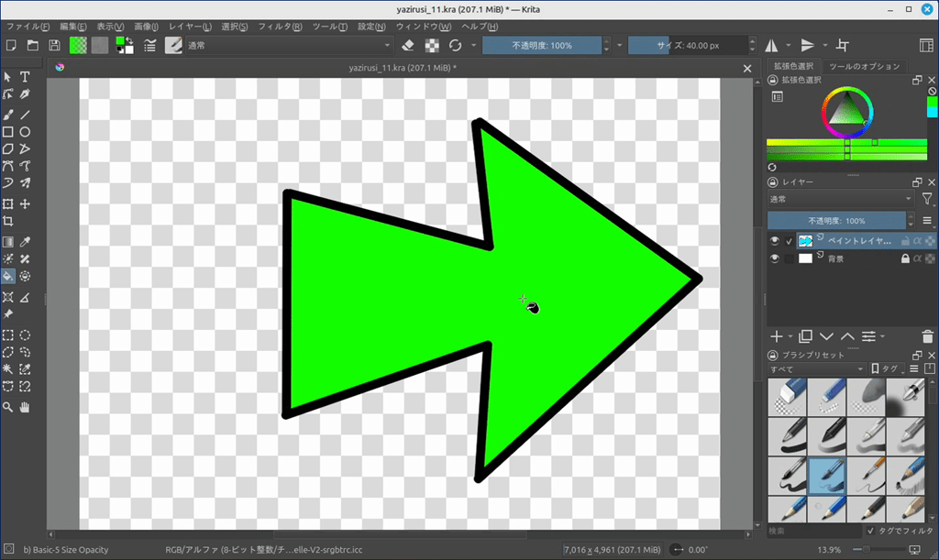
Task: Select the Freehand Brush tool
Action: [8, 115]
